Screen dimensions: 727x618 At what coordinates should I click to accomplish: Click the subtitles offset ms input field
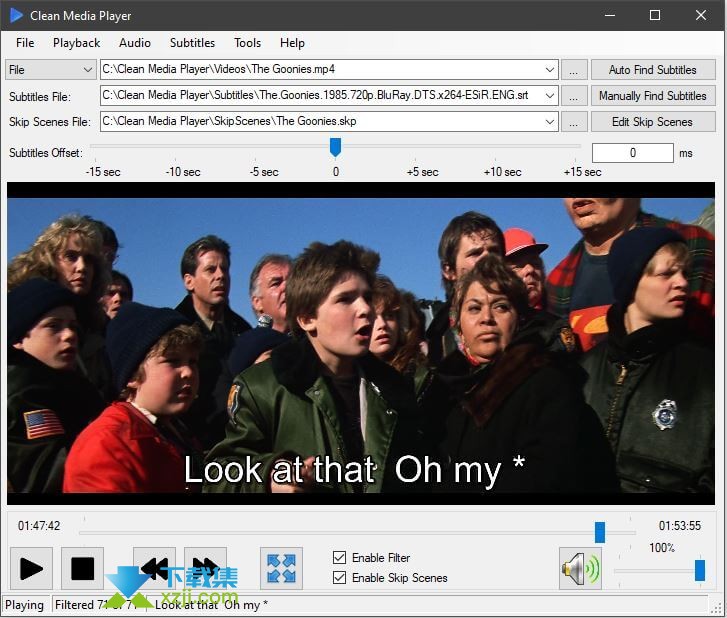click(632, 153)
